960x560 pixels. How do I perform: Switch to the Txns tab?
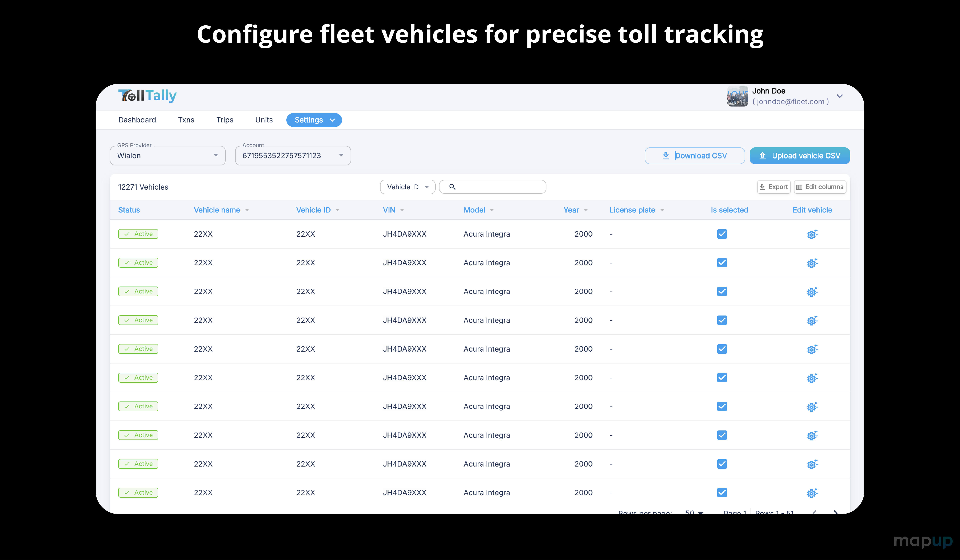click(186, 120)
